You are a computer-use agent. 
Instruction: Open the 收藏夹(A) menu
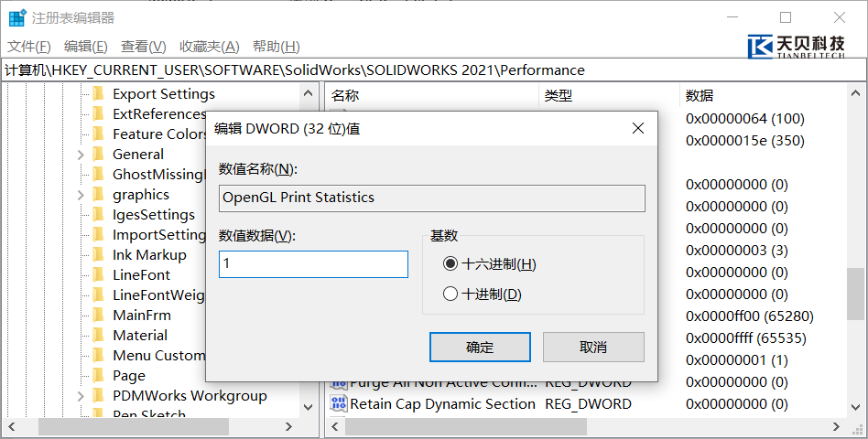tap(210, 47)
